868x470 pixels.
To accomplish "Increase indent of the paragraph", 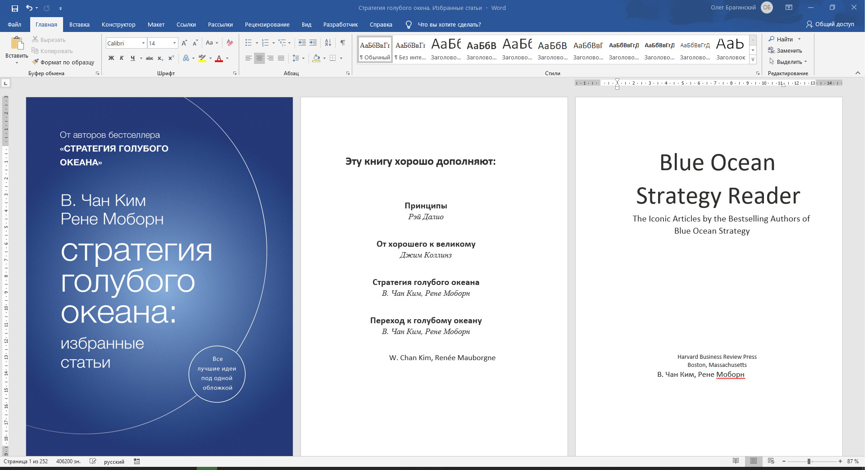I will pos(313,43).
